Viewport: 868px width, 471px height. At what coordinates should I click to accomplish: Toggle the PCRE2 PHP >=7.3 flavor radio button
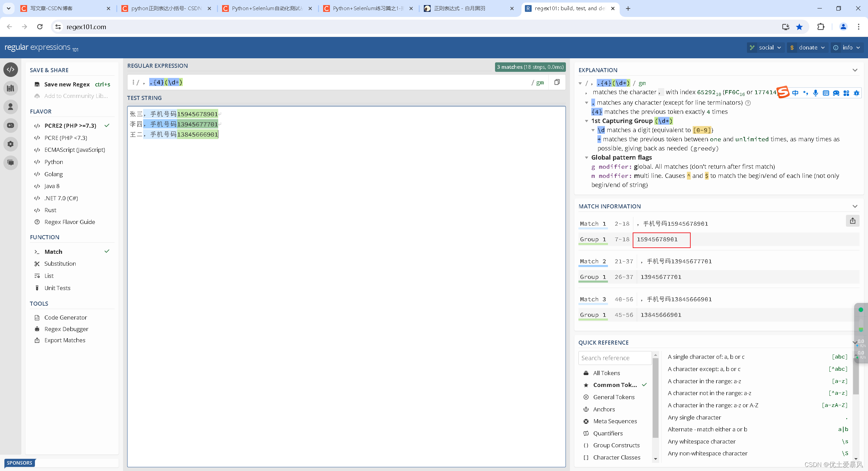click(x=70, y=126)
